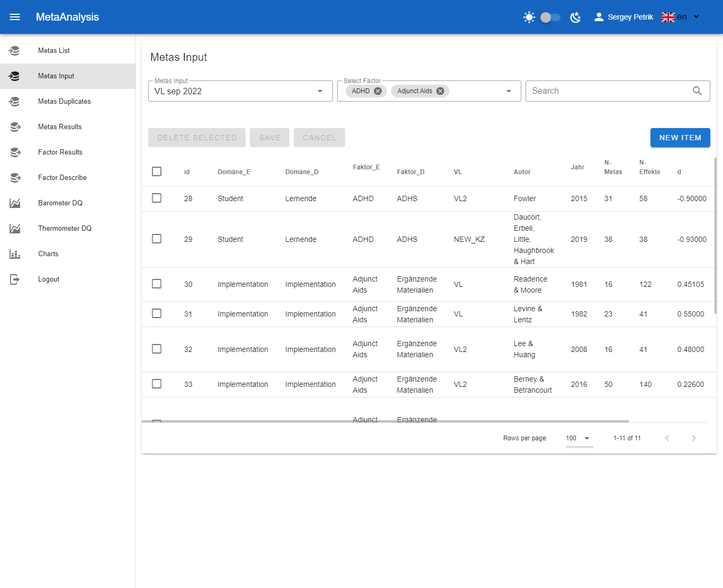Click the sun light-mode icon
723x588 pixels.
529,17
